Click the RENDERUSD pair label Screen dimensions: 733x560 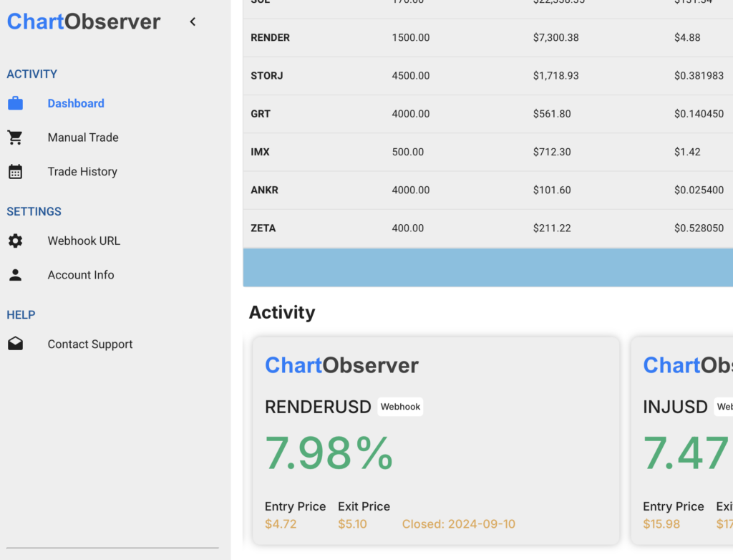click(318, 407)
